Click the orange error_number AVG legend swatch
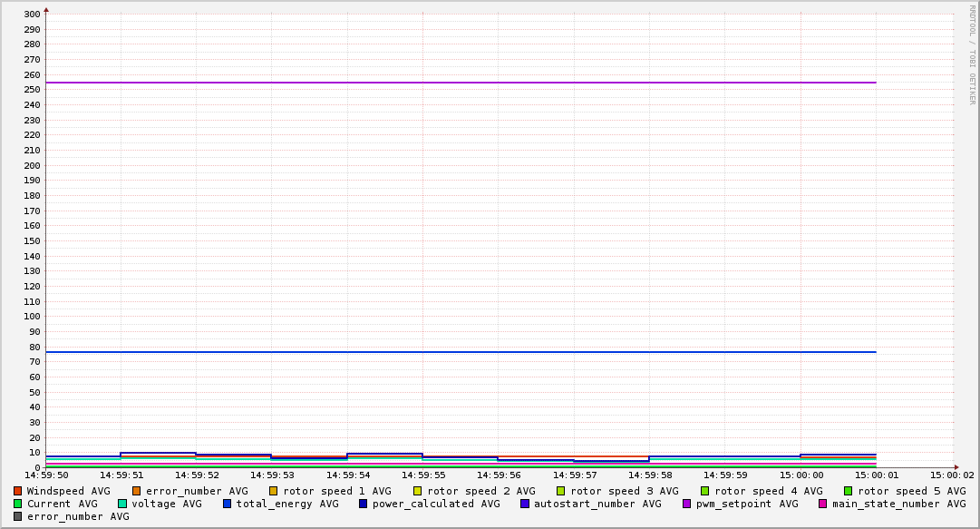Image resolution: width=980 pixels, height=529 pixels. pyautogui.click(x=137, y=492)
